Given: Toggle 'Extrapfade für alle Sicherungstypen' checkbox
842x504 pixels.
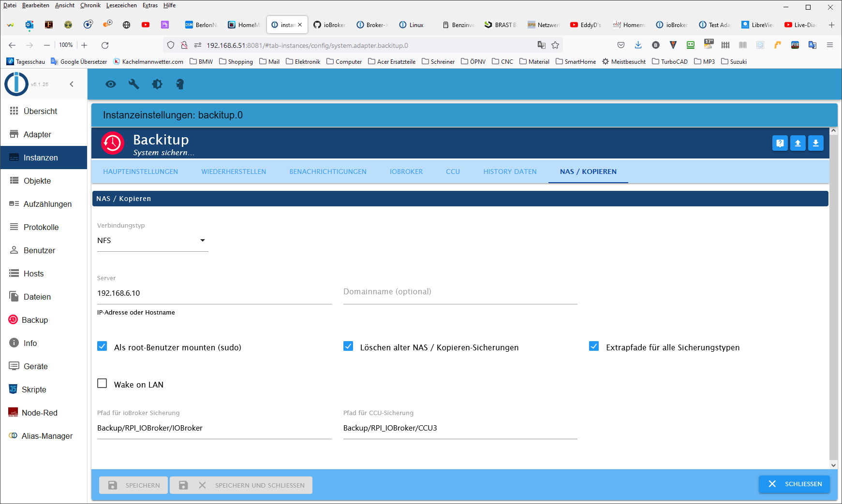Looking at the screenshot, I should coord(594,346).
